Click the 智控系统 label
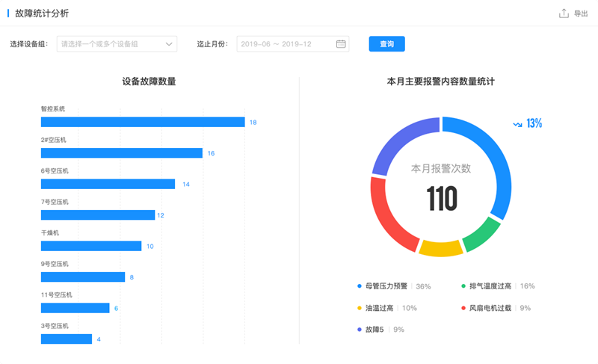The image size is (598, 364). coord(53,108)
